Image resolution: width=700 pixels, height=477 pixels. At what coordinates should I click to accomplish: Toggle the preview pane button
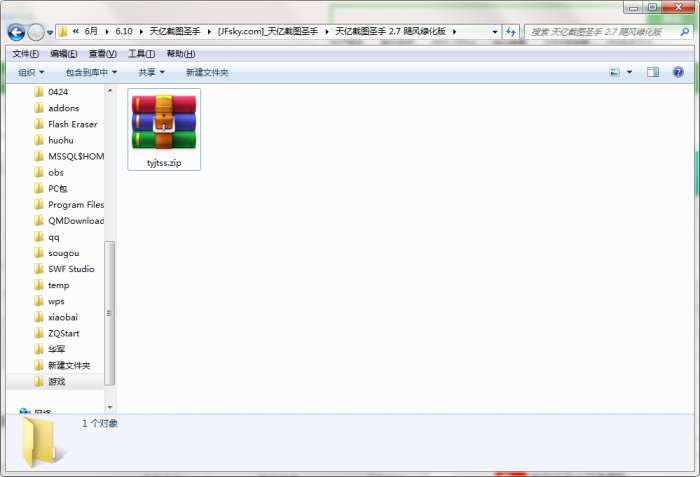point(653,72)
